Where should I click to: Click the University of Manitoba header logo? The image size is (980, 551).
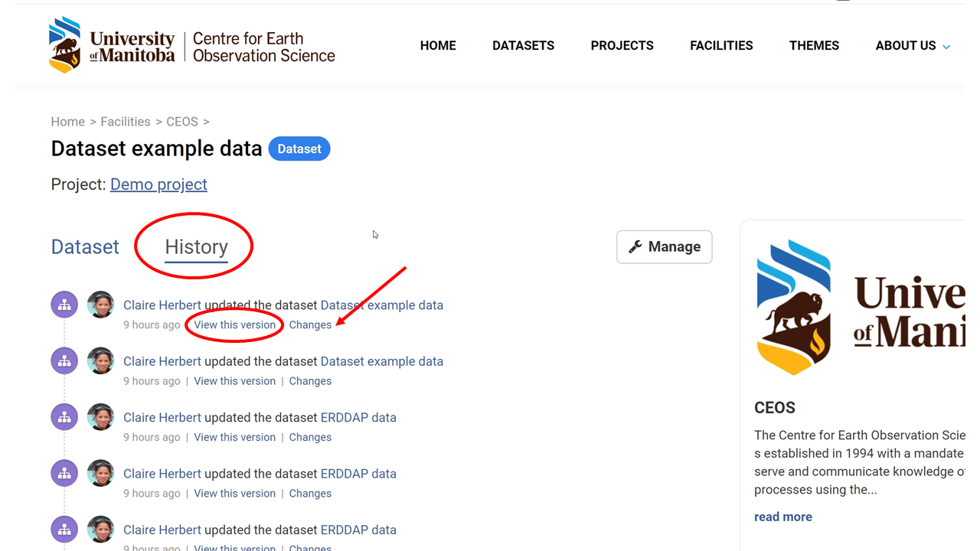(191, 46)
